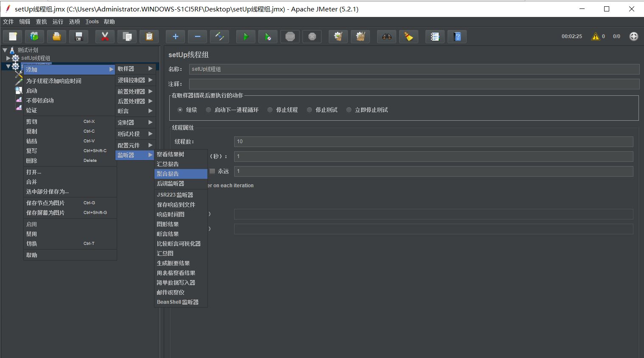Screen dimensions: 644x358
Task: Start the test with green play icon
Action: 246,36
